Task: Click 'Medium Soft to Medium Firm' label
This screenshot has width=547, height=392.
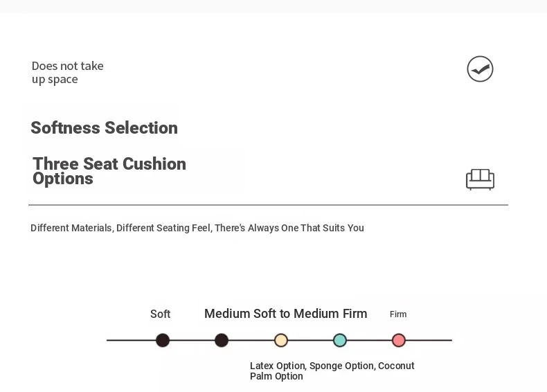Action: (285, 314)
